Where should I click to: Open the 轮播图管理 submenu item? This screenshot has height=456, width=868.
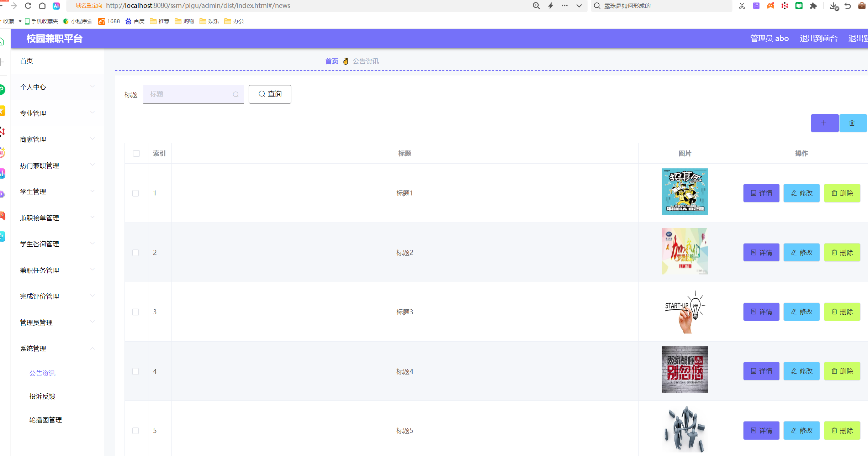click(x=46, y=420)
